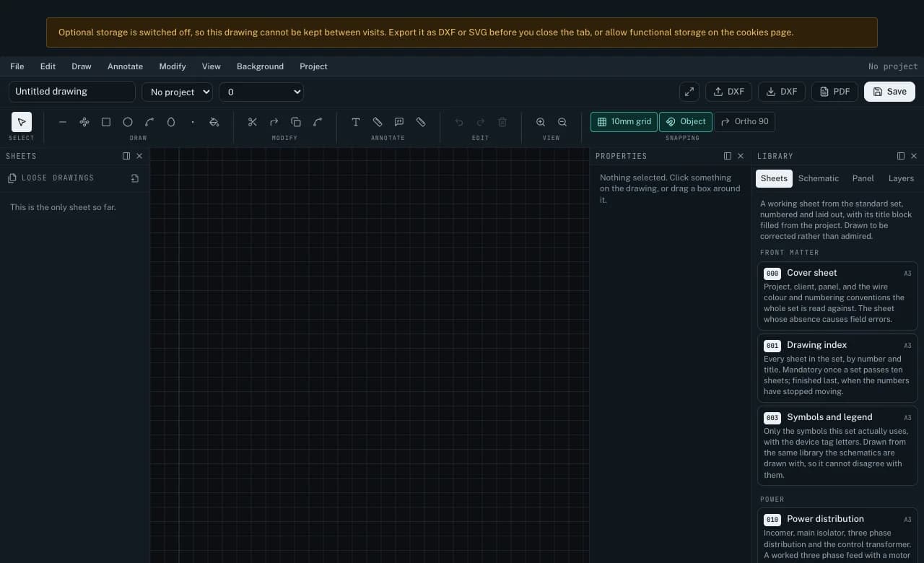The height and width of the screenshot is (563, 924).
Task: Insert the Cover sheet card
Action: coord(837,296)
